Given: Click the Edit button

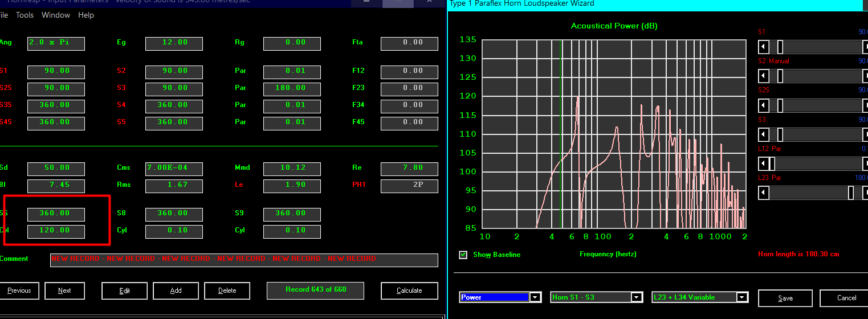Looking at the screenshot, I should (124, 291).
